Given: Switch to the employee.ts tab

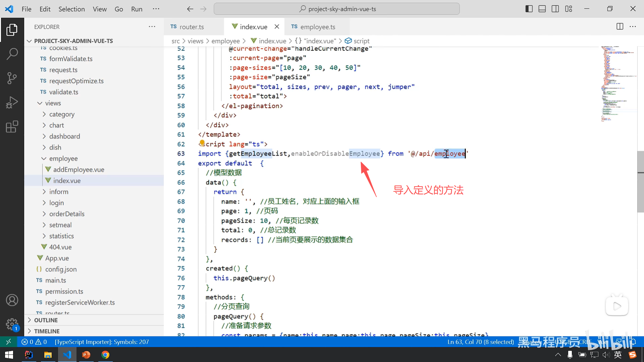Looking at the screenshot, I should pyautogui.click(x=317, y=27).
